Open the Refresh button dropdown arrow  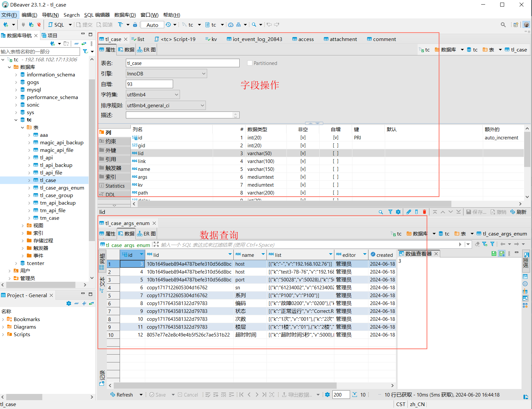[x=141, y=395]
